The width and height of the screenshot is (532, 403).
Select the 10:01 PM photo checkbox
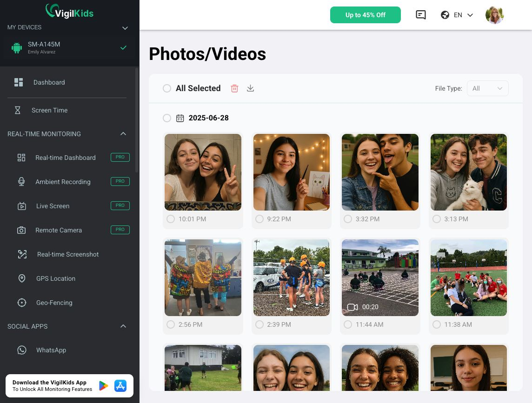tap(171, 219)
